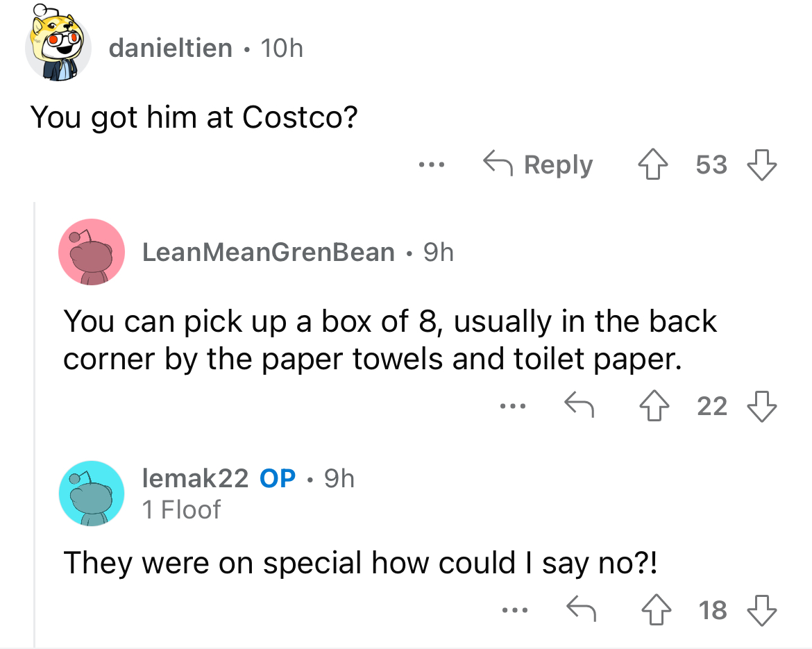Open three-dot menu on LeanMeanGrenBean's comment

point(513,407)
